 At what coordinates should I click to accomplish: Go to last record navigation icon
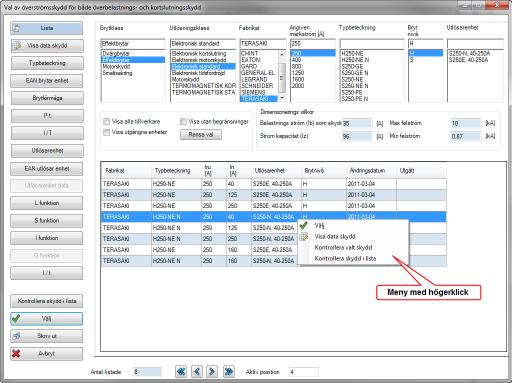pyautogui.click(x=229, y=371)
